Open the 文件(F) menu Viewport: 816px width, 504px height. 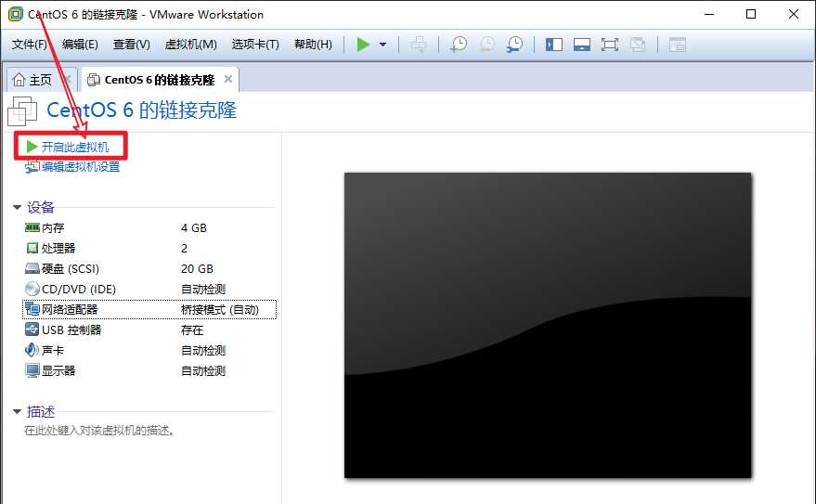point(29,45)
